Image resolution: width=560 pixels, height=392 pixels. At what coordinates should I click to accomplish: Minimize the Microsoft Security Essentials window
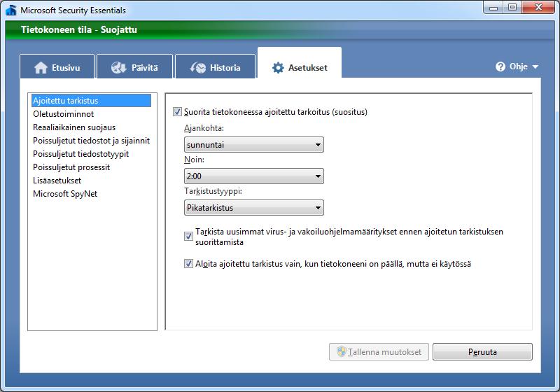point(493,8)
